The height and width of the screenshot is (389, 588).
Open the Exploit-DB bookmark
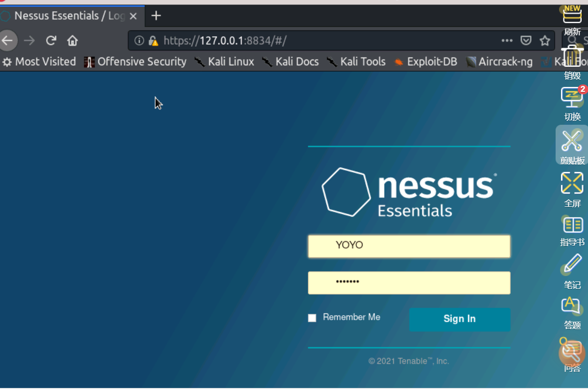[x=426, y=61]
